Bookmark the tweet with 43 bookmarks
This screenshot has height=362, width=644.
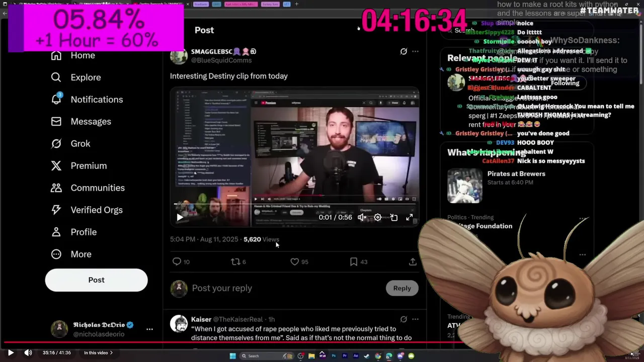[354, 261]
